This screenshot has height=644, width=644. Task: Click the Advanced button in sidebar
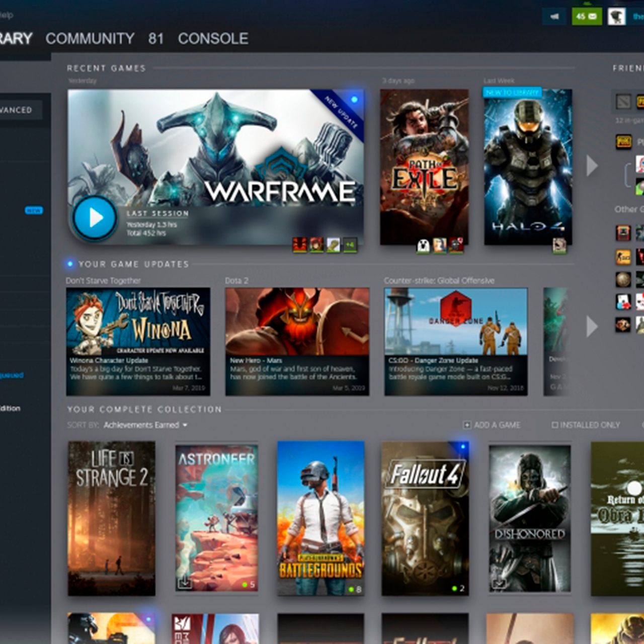click(21, 110)
